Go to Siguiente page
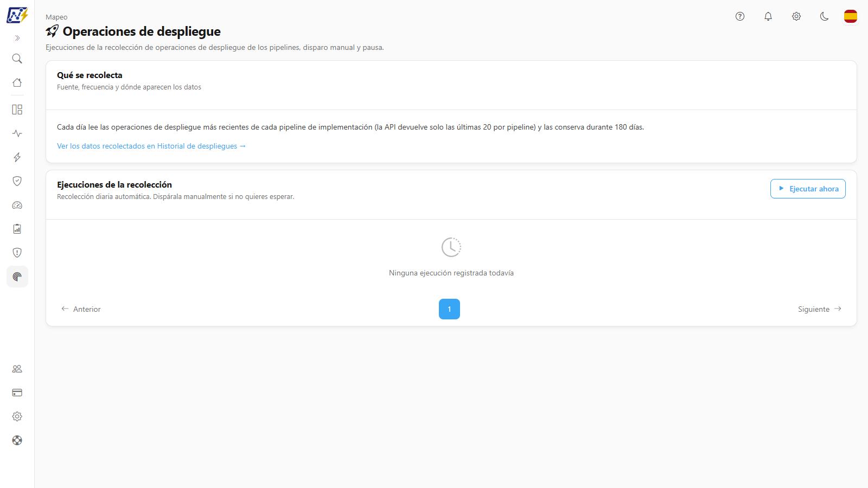Viewport: 868px width, 488px height. [x=820, y=309]
